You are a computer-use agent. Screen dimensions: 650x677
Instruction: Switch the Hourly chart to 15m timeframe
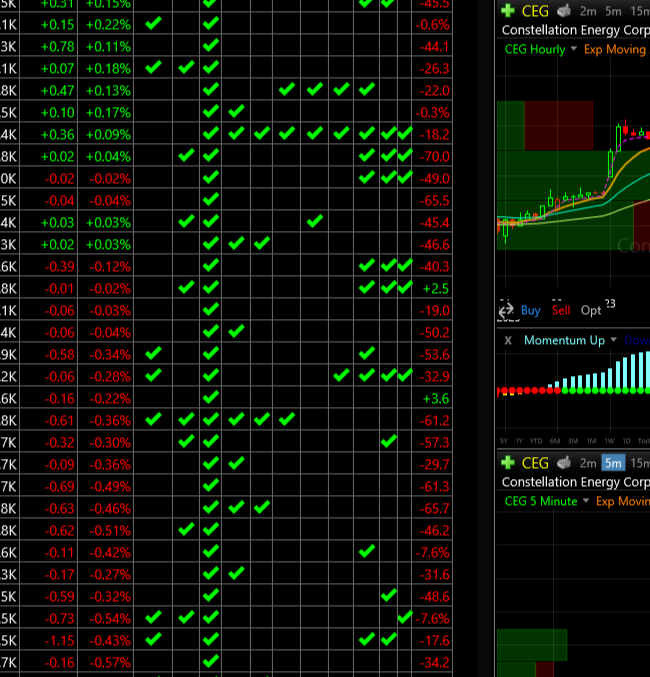point(640,11)
